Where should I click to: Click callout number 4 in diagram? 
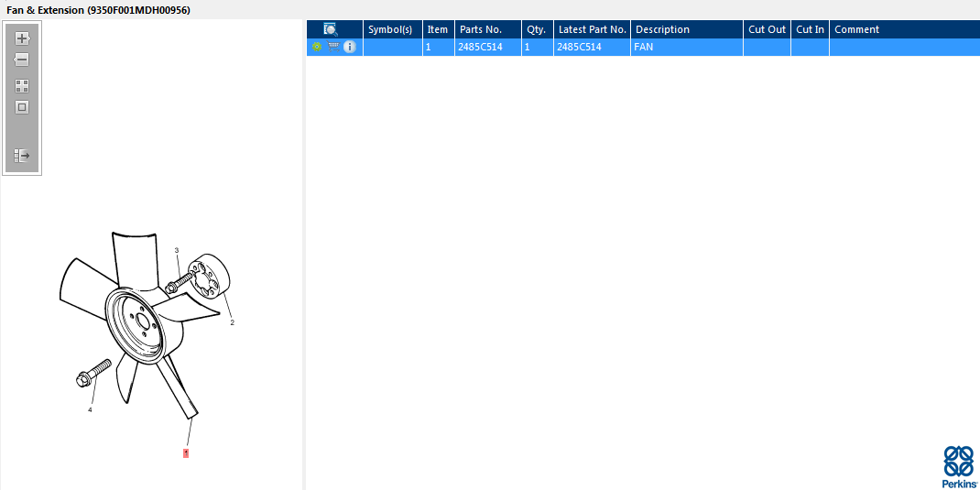point(90,410)
